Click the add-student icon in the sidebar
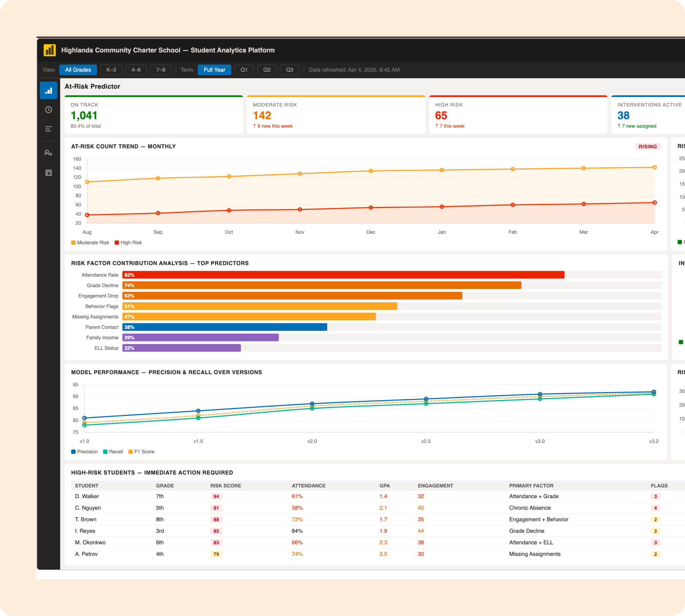 point(48,152)
